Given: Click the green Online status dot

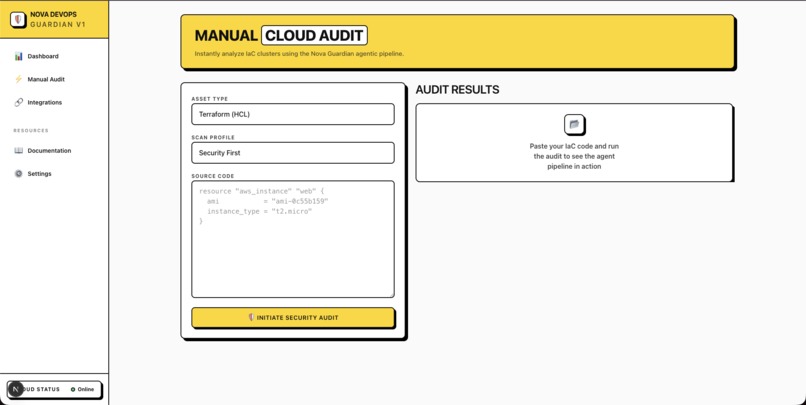Looking at the screenshot, I should (x=73, y=390).
